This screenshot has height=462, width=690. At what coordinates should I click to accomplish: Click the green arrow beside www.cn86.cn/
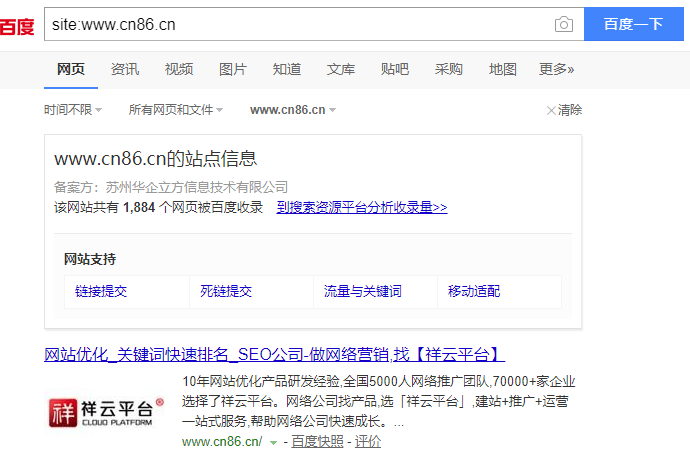point(273,443)
